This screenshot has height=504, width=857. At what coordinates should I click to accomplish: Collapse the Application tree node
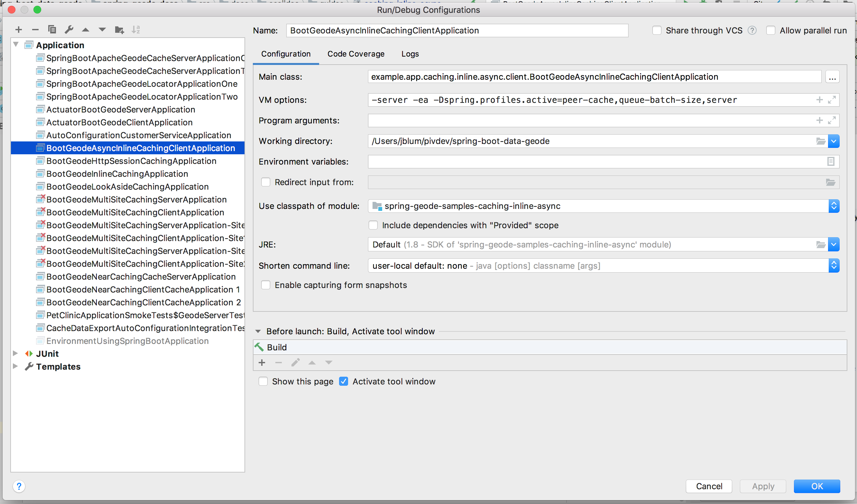16,45
